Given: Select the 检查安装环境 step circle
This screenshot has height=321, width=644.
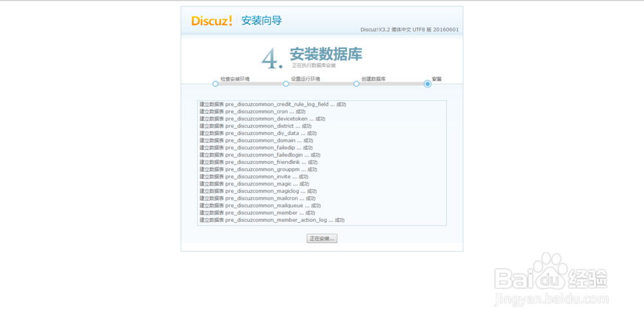Looking at the screenshot, I should 215,84.
